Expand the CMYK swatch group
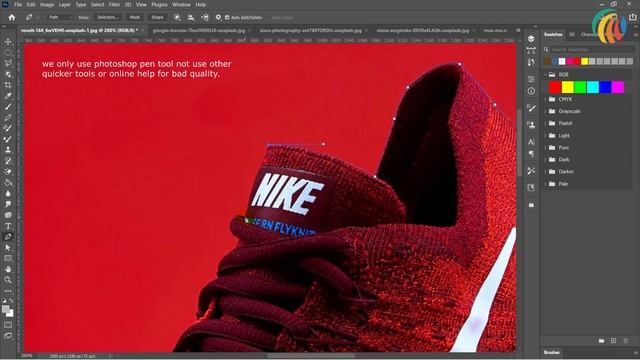 545,99
